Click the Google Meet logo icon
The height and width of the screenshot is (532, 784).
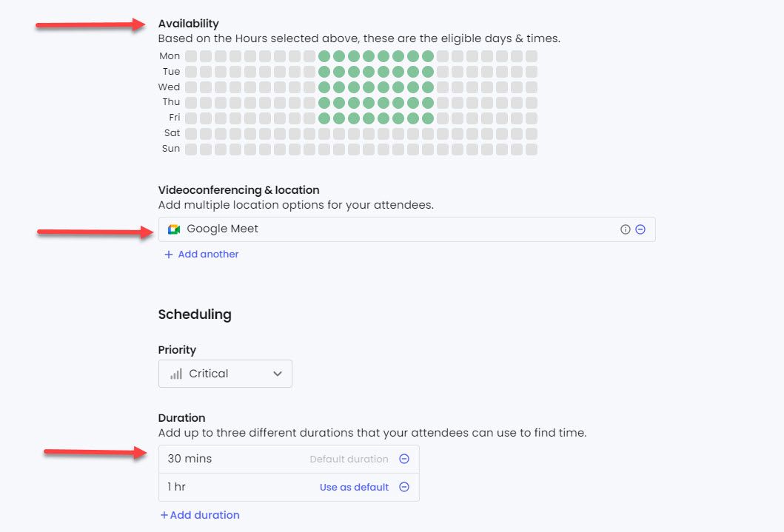tap(173, 229)
